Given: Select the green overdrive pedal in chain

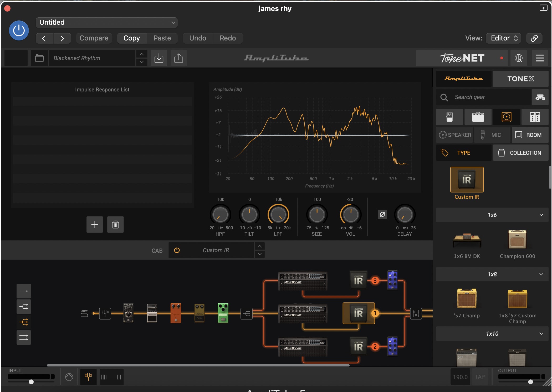Looking at the screenshot, I should tap(223, 313).
